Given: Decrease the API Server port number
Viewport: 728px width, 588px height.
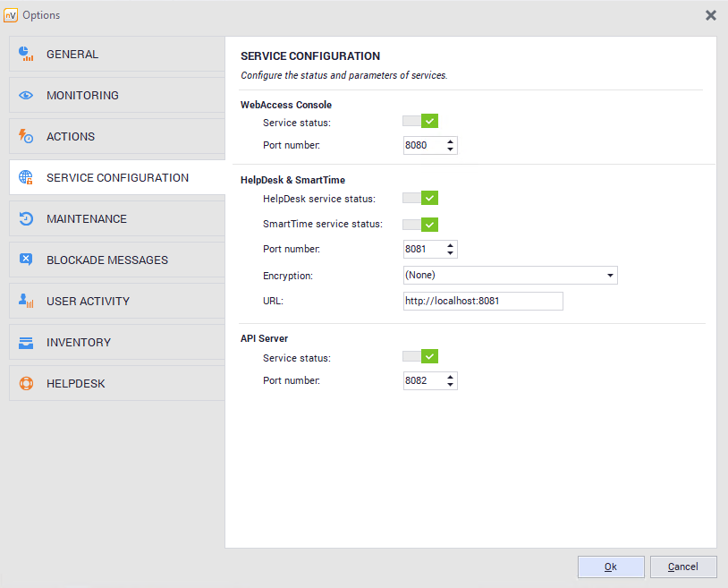Looking at the screenshot, I should [450, 385].
